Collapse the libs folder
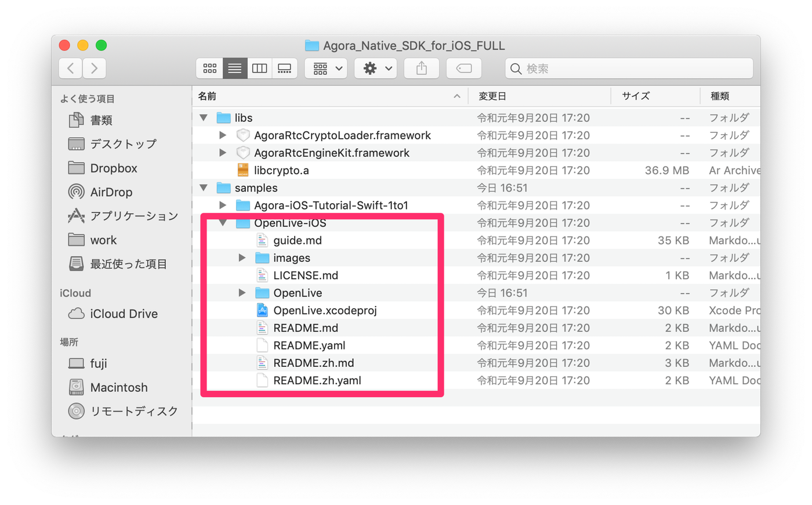Image resolution: width=812 pixels, height=505 pixels. pos(204,118)
